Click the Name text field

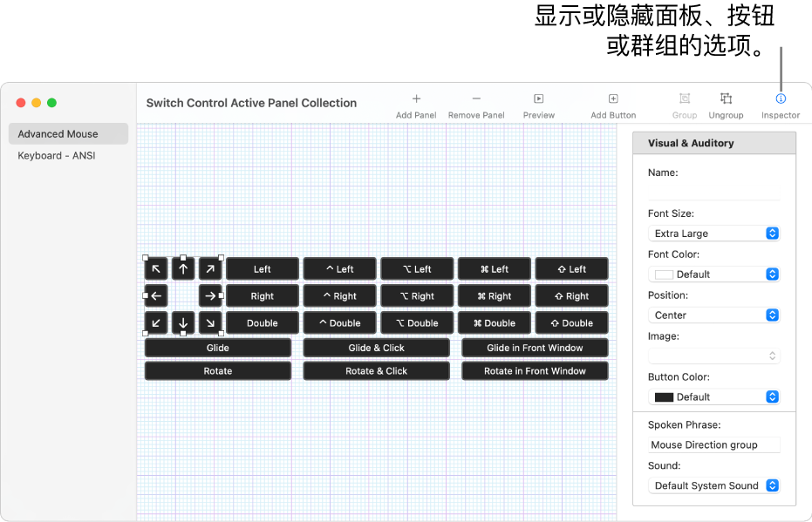pos(714,193)
